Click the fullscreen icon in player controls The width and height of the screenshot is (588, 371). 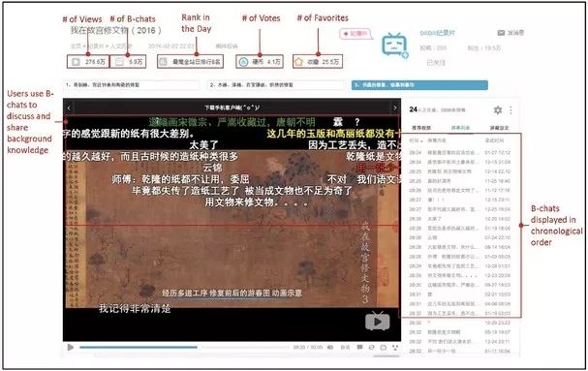395,348
